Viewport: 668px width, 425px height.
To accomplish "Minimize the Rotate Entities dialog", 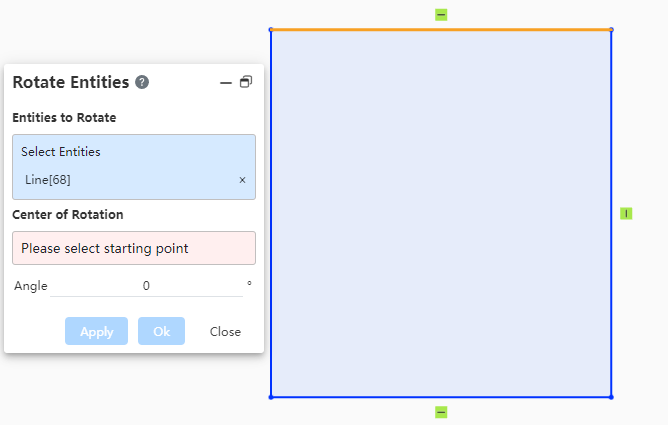I will (x=226, y=83).
